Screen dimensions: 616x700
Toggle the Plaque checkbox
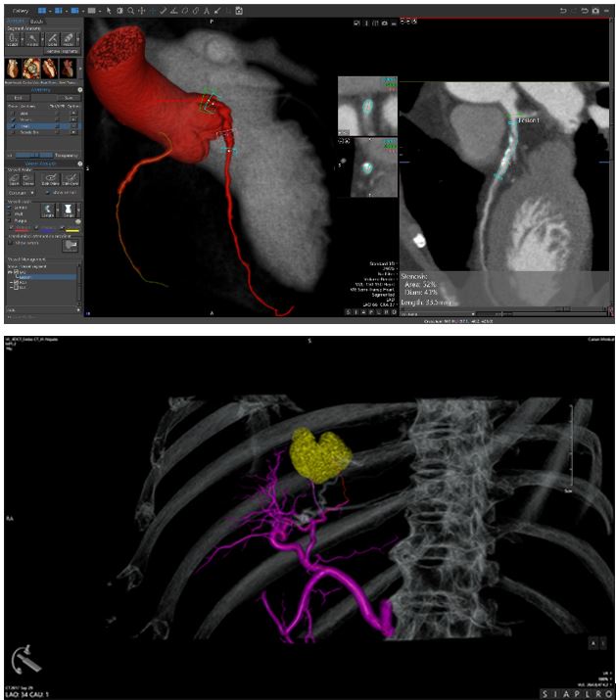point(10,221)
